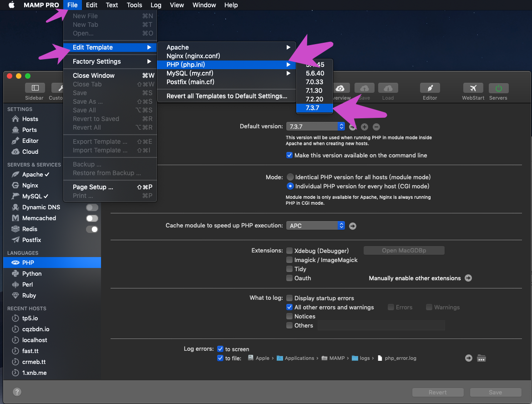Enable Imagick / ImageMagick extension
Screen dimensions: 532x404
point(289,260)
